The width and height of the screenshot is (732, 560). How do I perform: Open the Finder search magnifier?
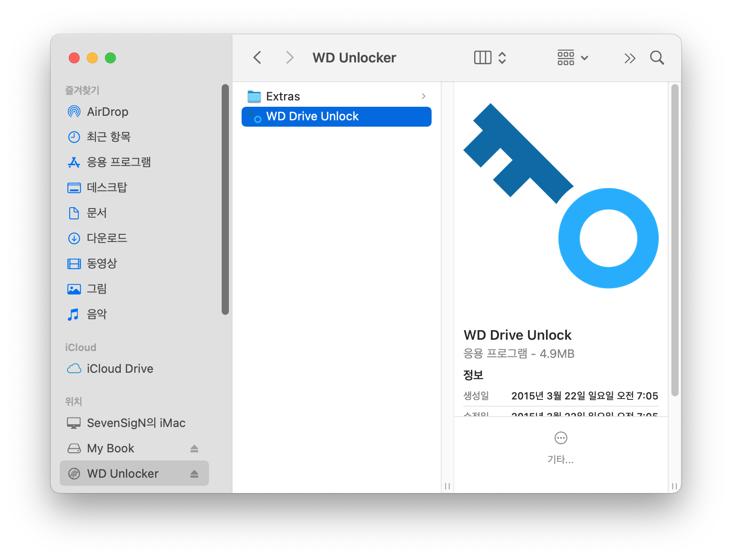pyautogui.click(x=657, y=57)
